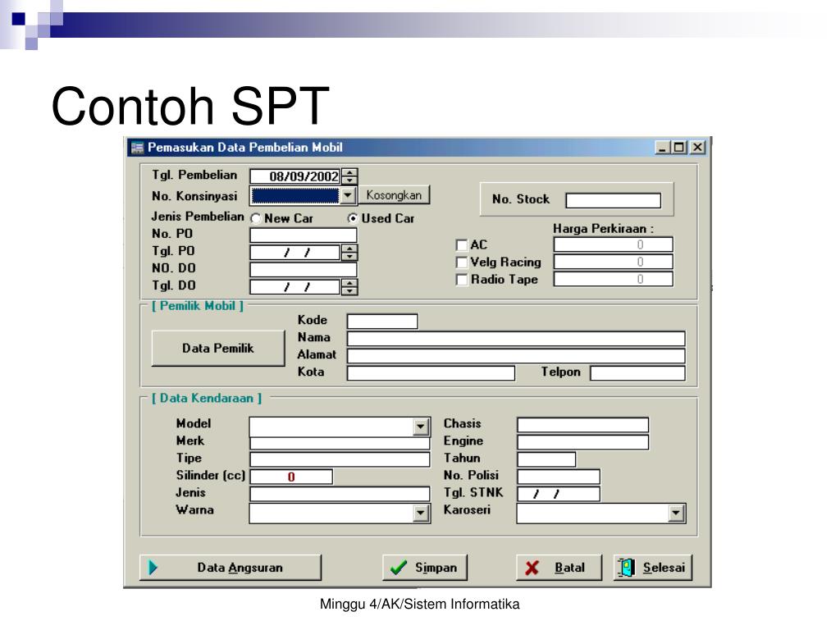Viewport: 840px width, 630px height.
Task: Click the Silinder (cc) field
Action: click(x=291, y=477)
